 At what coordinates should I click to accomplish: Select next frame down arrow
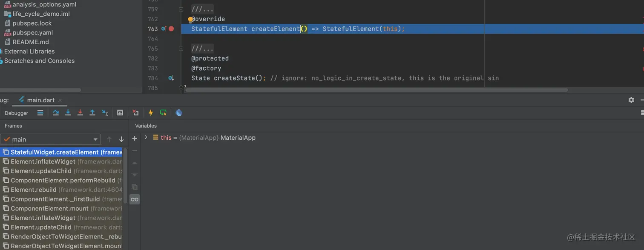click(121, 139)
